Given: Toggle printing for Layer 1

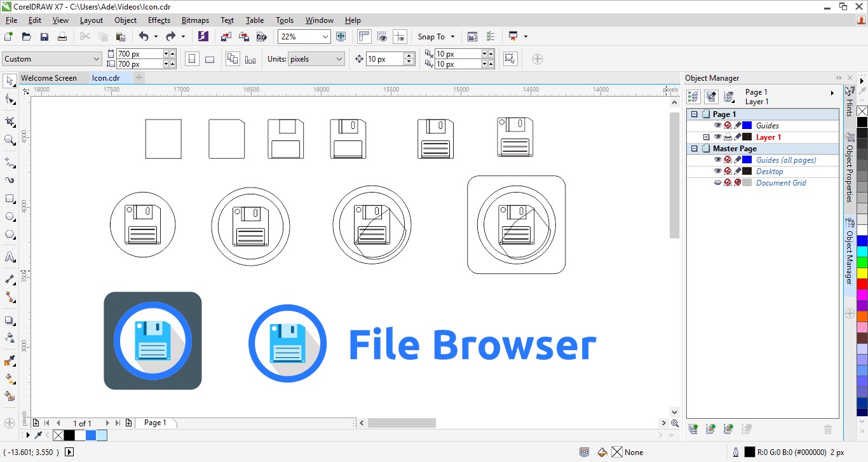Looking at the screenshot, I should pos(728,137).
